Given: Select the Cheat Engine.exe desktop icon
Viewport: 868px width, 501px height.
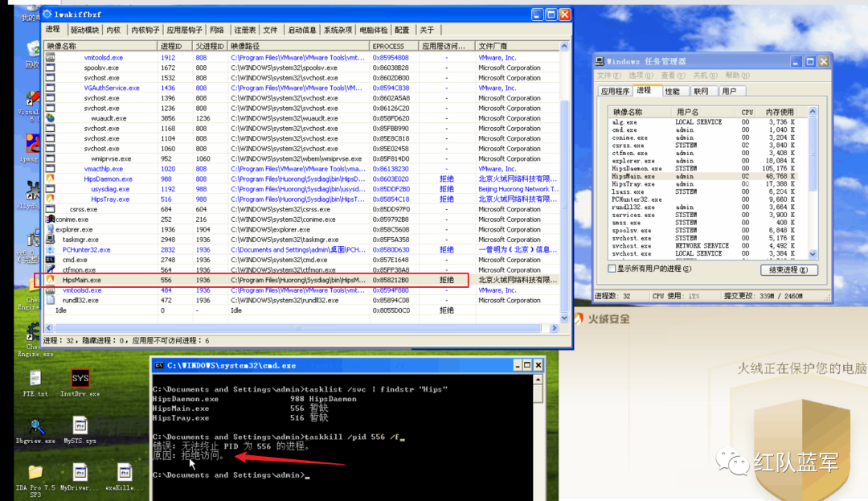Looking at the screenshot, I should point(35,339).
